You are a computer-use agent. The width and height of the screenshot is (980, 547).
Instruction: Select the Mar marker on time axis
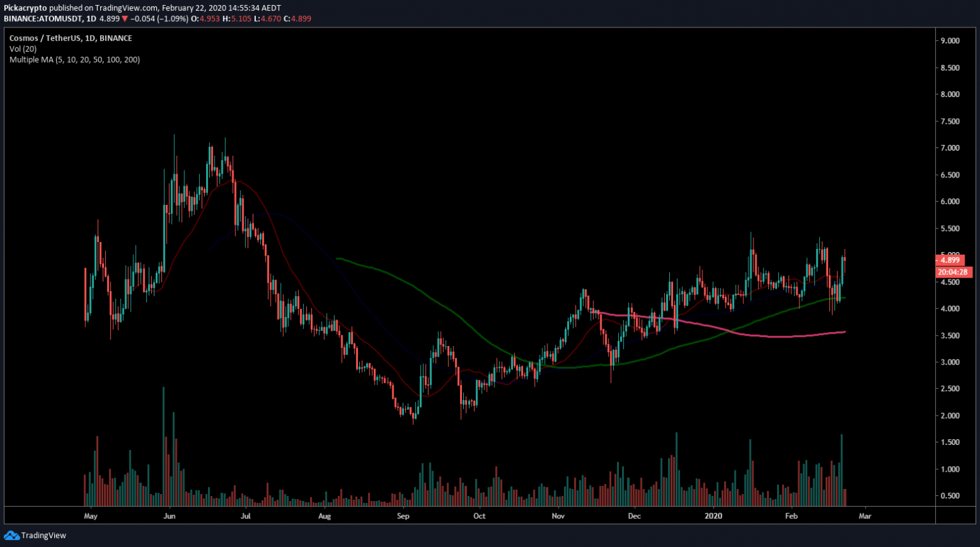tap(865, 516)
